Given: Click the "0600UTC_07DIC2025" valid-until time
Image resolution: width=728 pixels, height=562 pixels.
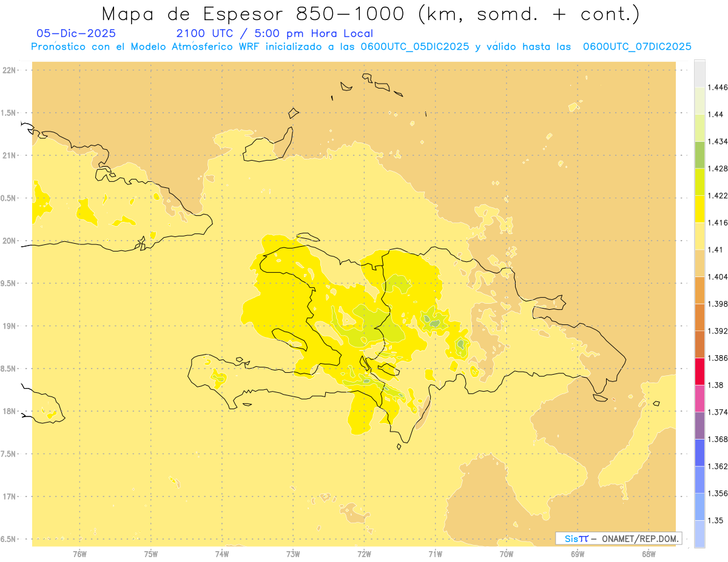Looking at the screenshot, I should coord(637,47).
